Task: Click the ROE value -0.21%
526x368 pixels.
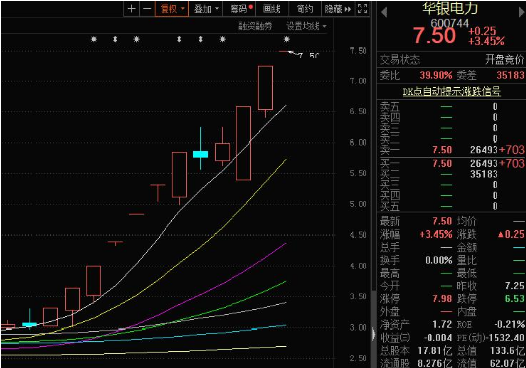Action: coord(510,324)
